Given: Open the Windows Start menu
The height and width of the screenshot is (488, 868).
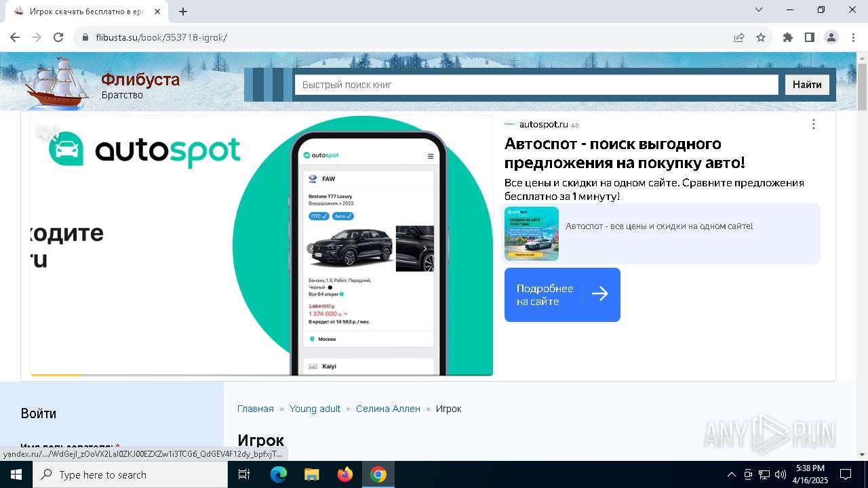Looking at the screenshot, I should pos(16,474).
